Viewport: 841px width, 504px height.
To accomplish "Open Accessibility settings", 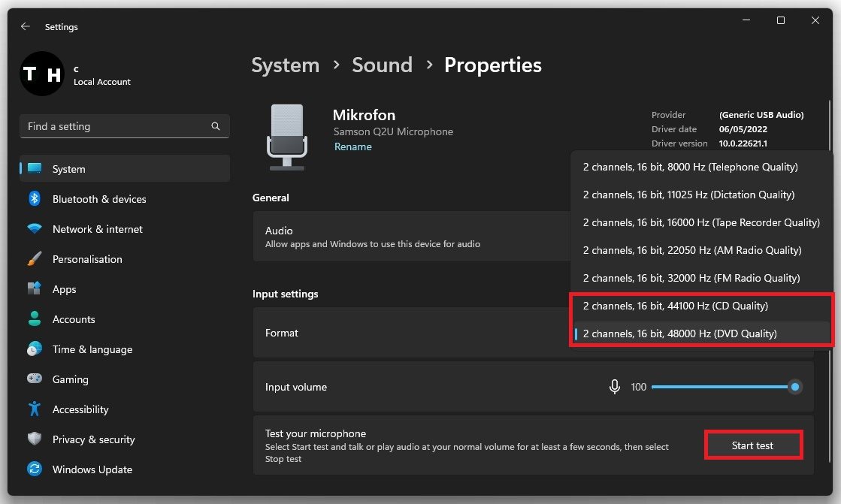I will (80, 409).
